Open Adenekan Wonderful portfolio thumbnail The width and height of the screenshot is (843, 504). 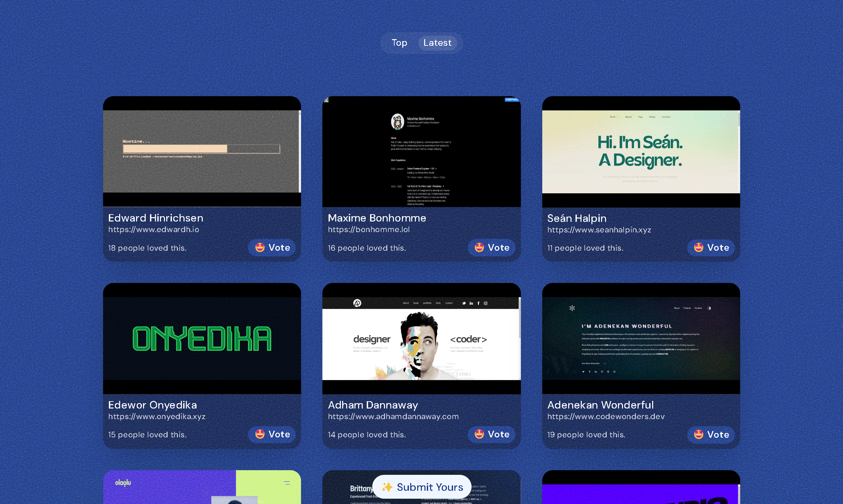point(641,338)
